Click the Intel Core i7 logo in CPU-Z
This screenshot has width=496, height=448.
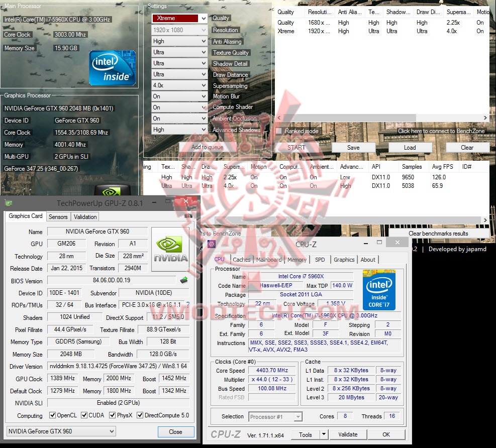click(378, 290)
